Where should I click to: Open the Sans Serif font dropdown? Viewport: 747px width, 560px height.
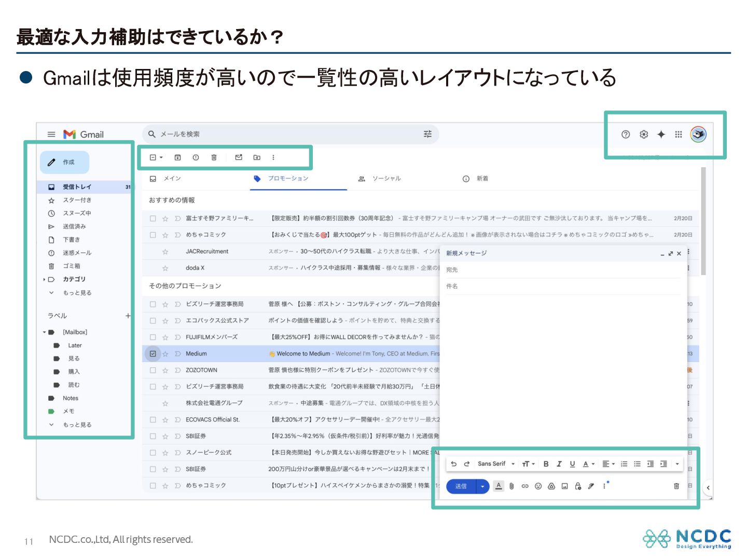496,464
